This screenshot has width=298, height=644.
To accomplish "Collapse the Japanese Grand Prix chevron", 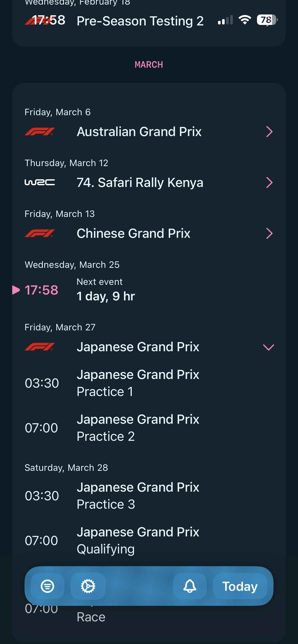I will click(x=268, y=347).
